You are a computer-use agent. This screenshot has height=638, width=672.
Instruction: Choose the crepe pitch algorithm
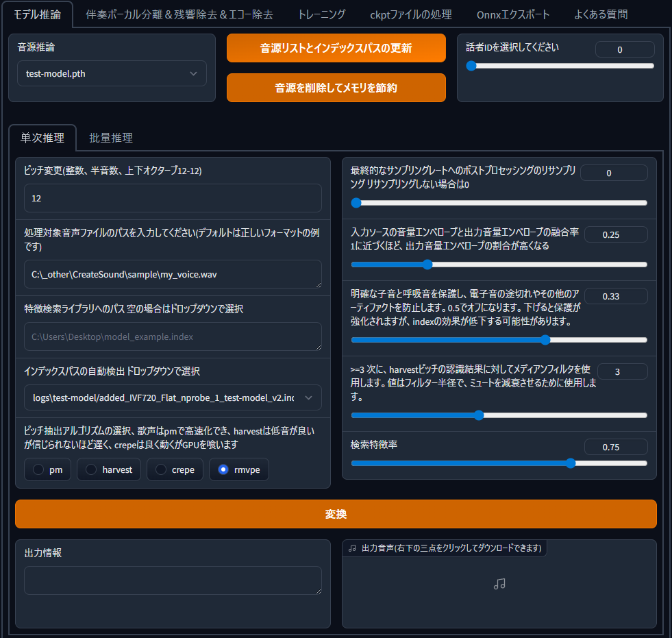[x=161, y=469]
